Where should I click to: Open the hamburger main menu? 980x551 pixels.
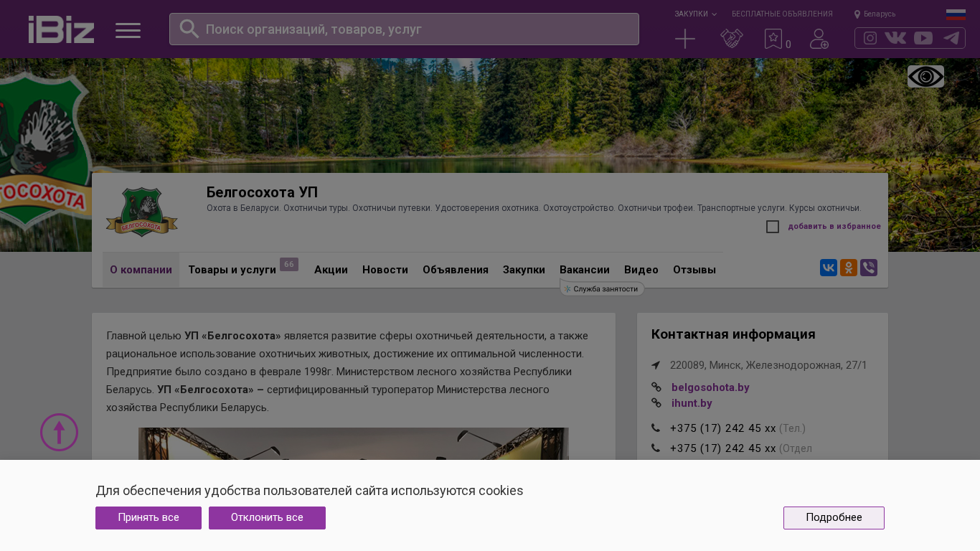pyautogui.click(x=128, y=30)
